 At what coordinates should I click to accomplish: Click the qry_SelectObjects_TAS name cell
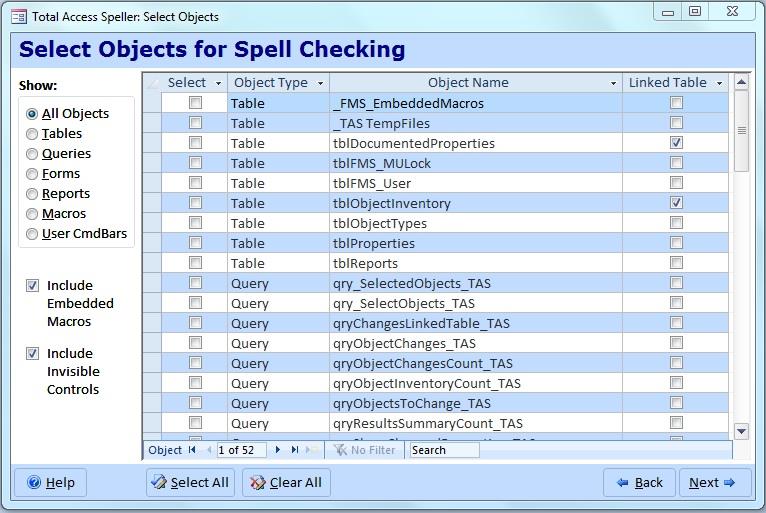[476, 303]
